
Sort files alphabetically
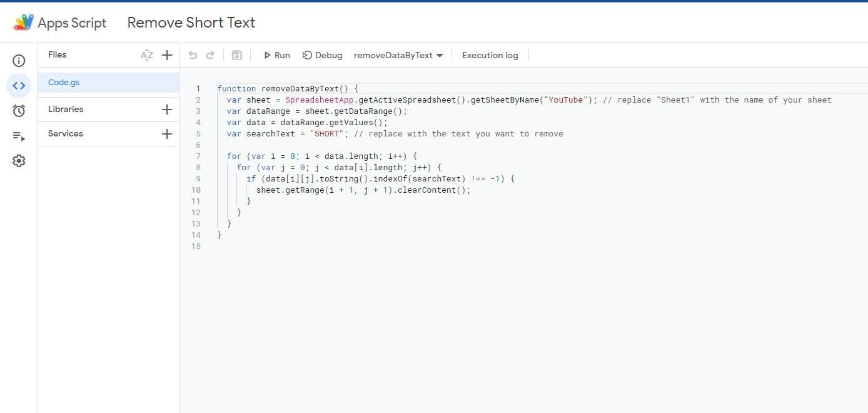pyautogui.click(x=147, y=55)
